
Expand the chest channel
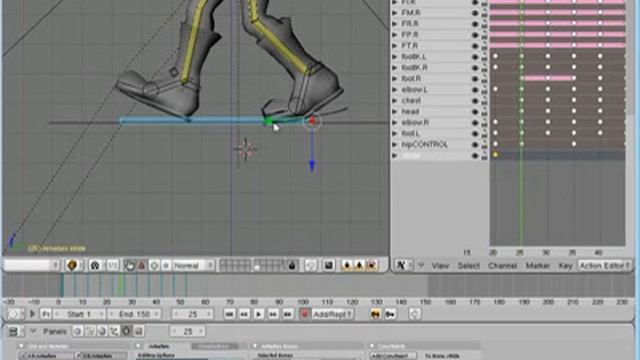tap(395, 100)
